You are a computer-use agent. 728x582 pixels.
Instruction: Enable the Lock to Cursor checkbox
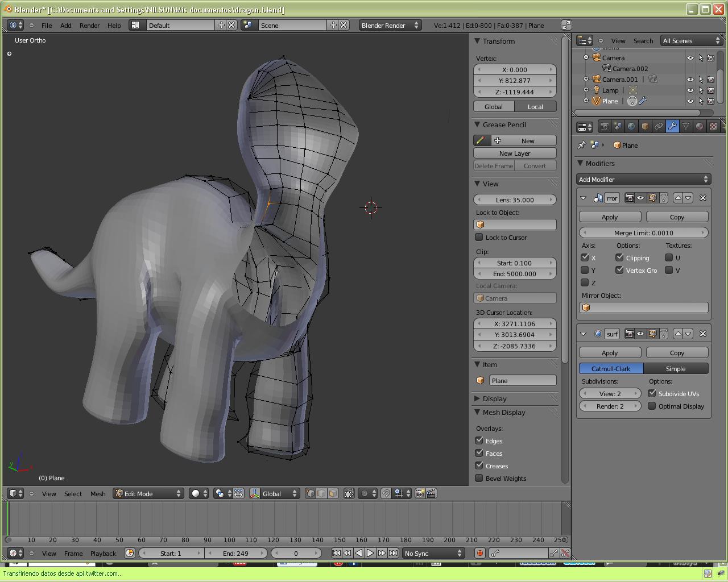pyautogui.click(x=479, y=238)
